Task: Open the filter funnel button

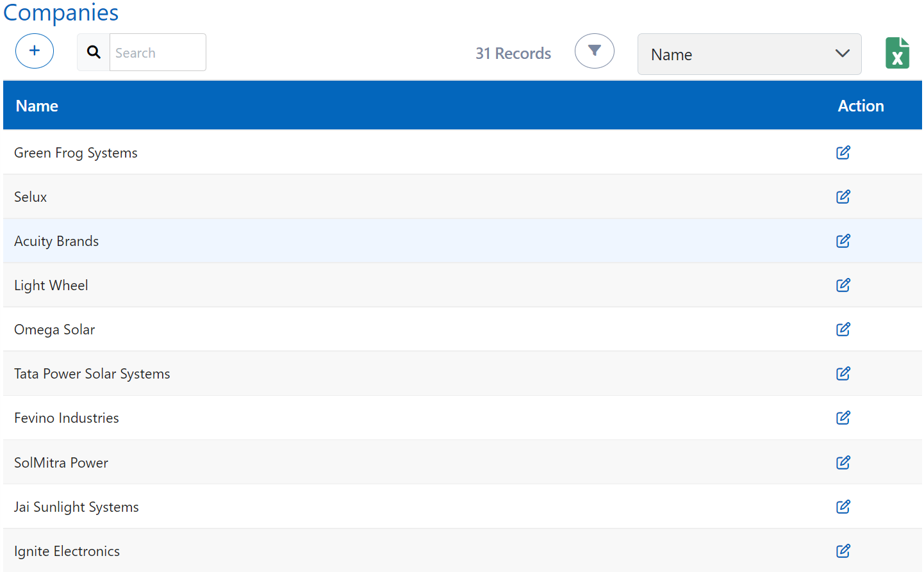Action: (x=594, y=51)
